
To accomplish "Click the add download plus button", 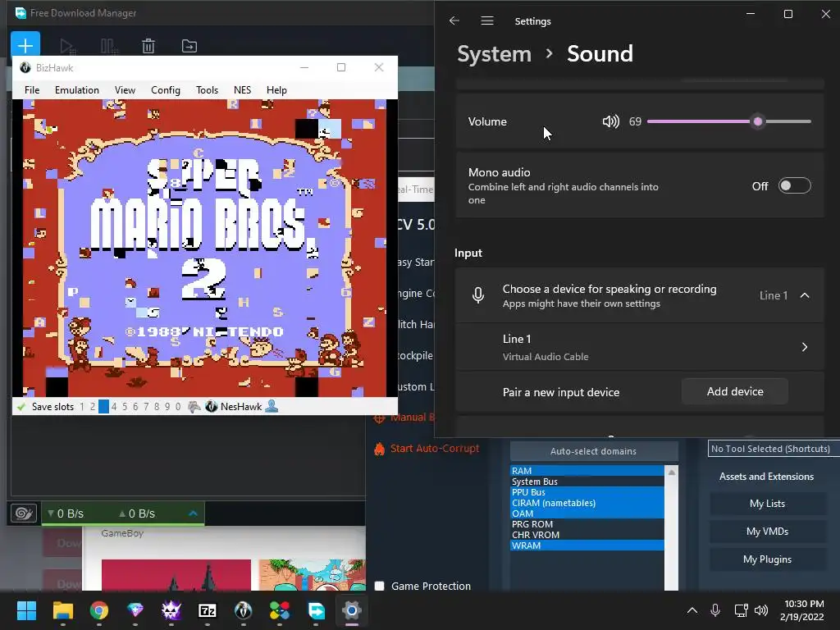I will [25, 46].
